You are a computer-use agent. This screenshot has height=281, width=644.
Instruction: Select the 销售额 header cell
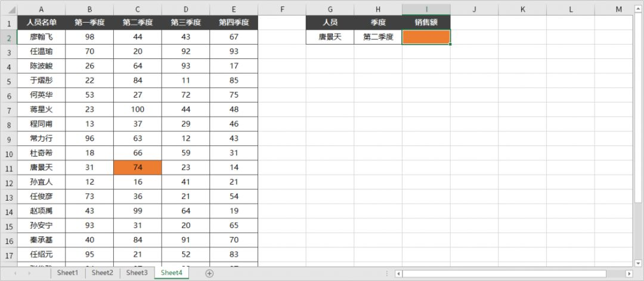[x=426, y=22]
